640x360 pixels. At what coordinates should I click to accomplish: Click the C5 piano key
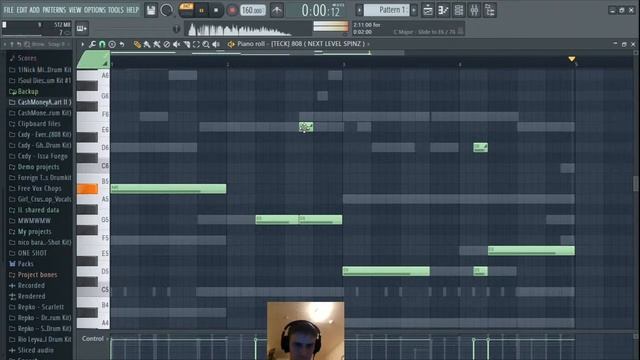[93, 291]
